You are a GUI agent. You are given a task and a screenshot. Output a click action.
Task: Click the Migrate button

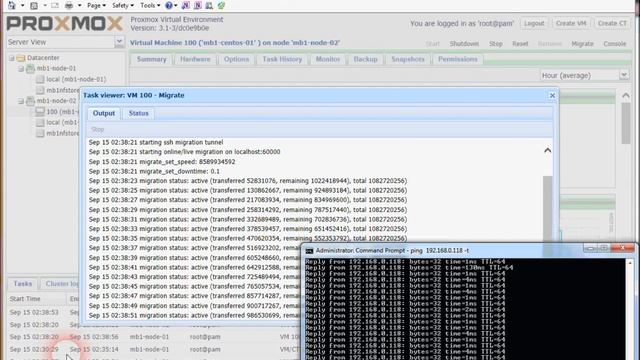[582, 44]
